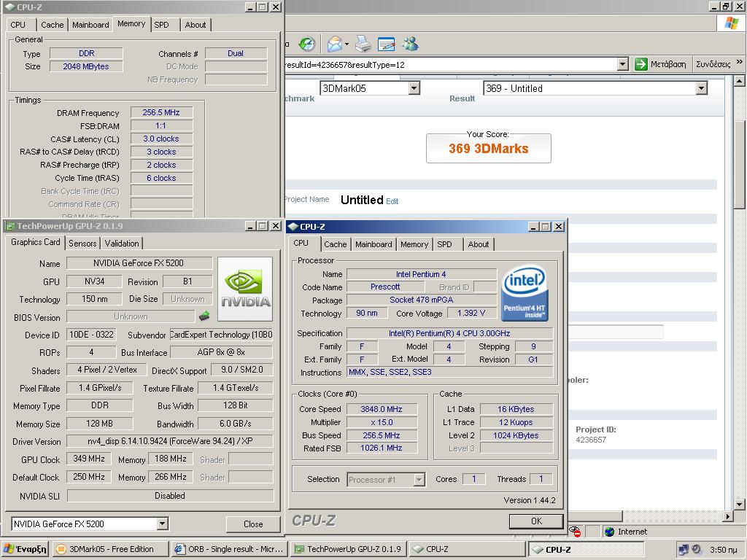Select CPU tab in top CPU-Z window
Screen dimensions: 747x560
18,25
